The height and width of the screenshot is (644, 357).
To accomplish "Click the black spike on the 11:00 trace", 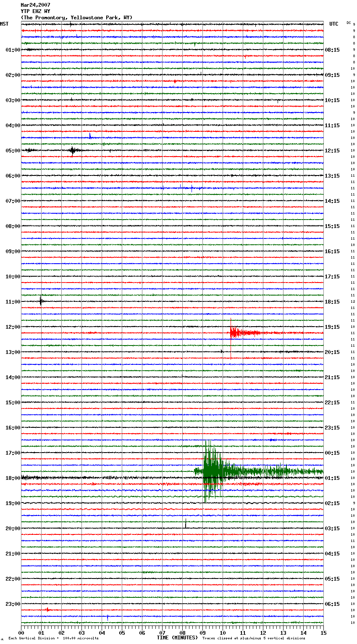I will (41, 301).
